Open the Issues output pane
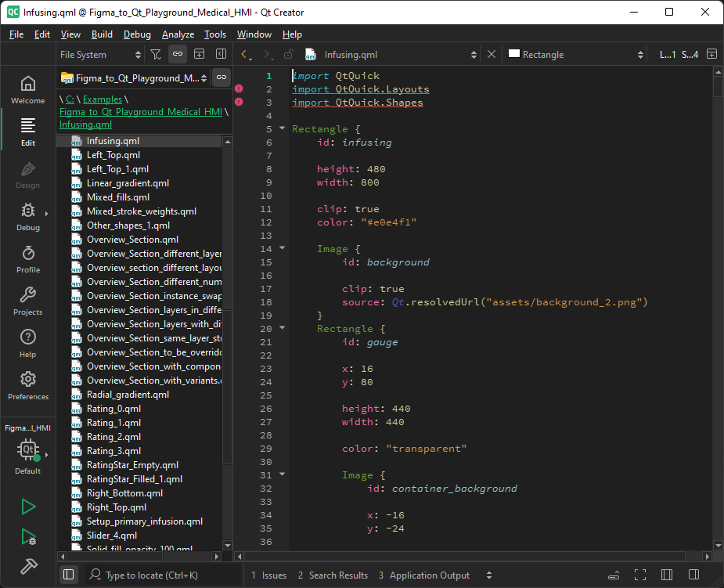The height and width of the screenshot is (588, 724). coord(268,575)
